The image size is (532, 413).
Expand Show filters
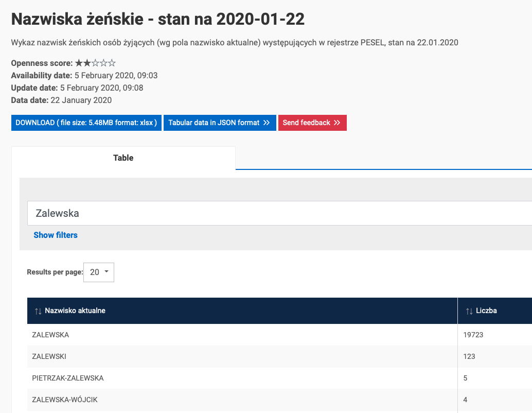56,235
